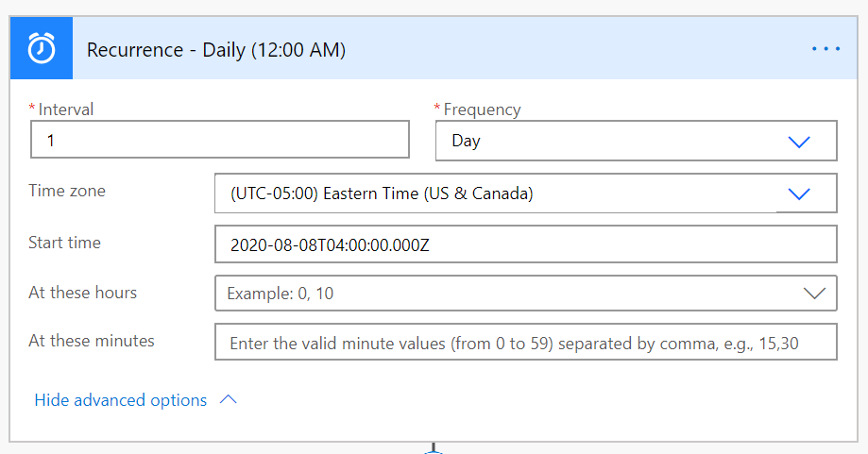Collapse with Hide advanced options link
This screenshot has height=454, width=868.
click(x=121, y=400)
